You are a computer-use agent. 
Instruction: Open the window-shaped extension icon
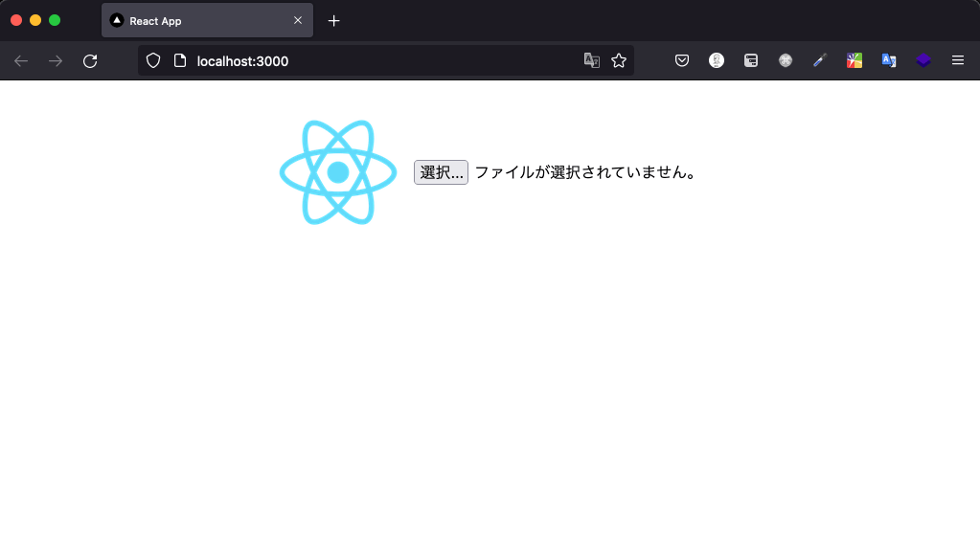point(751,60)
